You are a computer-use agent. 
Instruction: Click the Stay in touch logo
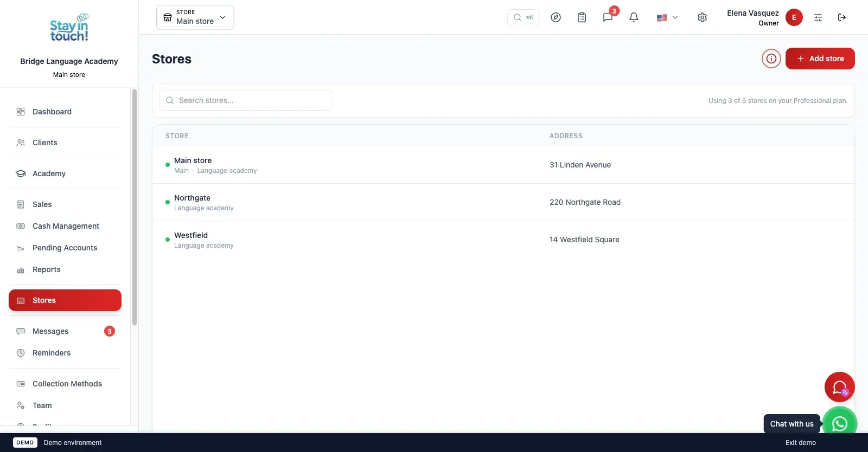[x=69, y=28]
